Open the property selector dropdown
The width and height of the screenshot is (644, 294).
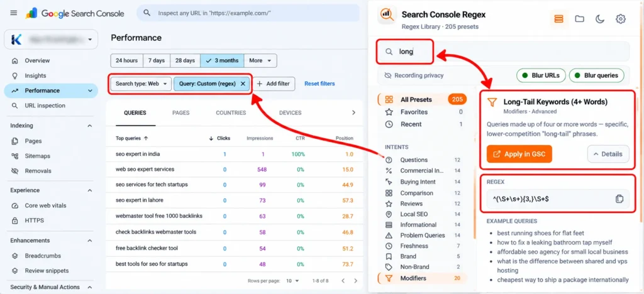click(51, 40)
